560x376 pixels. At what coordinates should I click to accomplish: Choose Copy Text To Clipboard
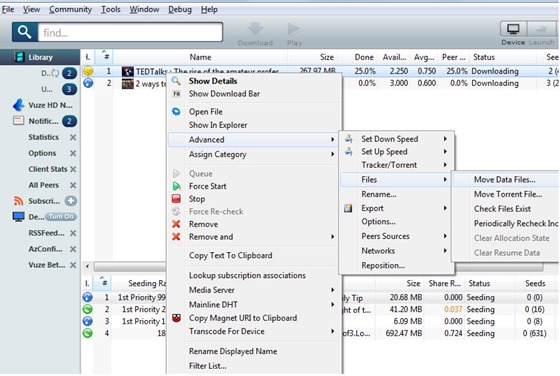(x=231, y=256)
